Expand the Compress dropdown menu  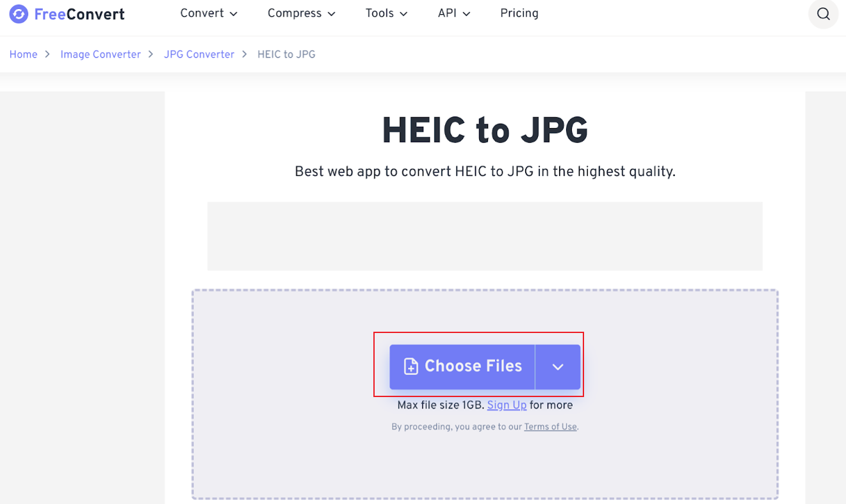[295, 13]
